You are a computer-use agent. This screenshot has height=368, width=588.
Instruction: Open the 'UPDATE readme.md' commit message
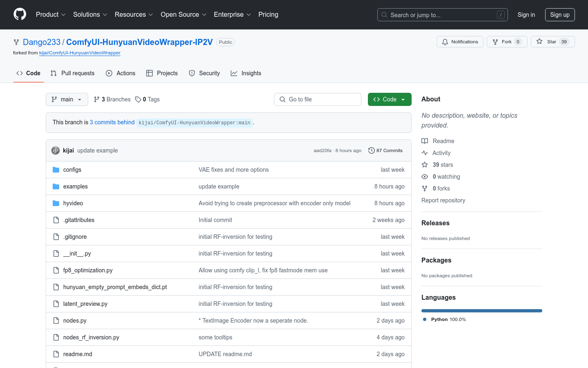225,354
